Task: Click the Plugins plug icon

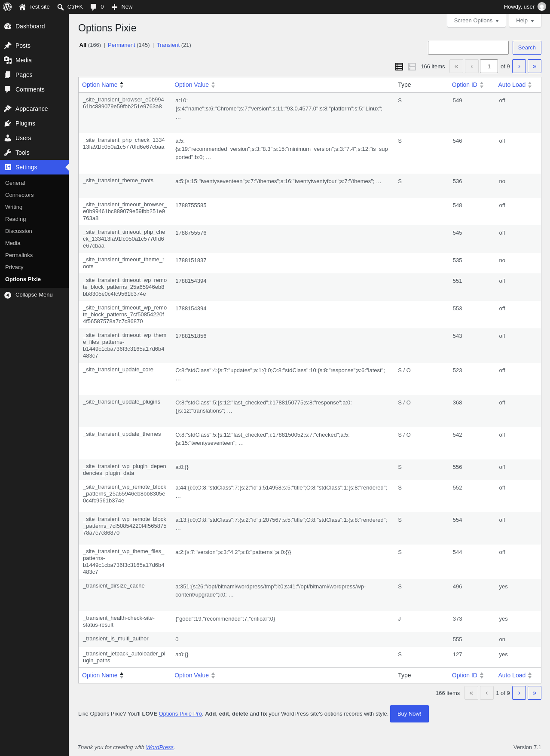Action: point(8,123)
